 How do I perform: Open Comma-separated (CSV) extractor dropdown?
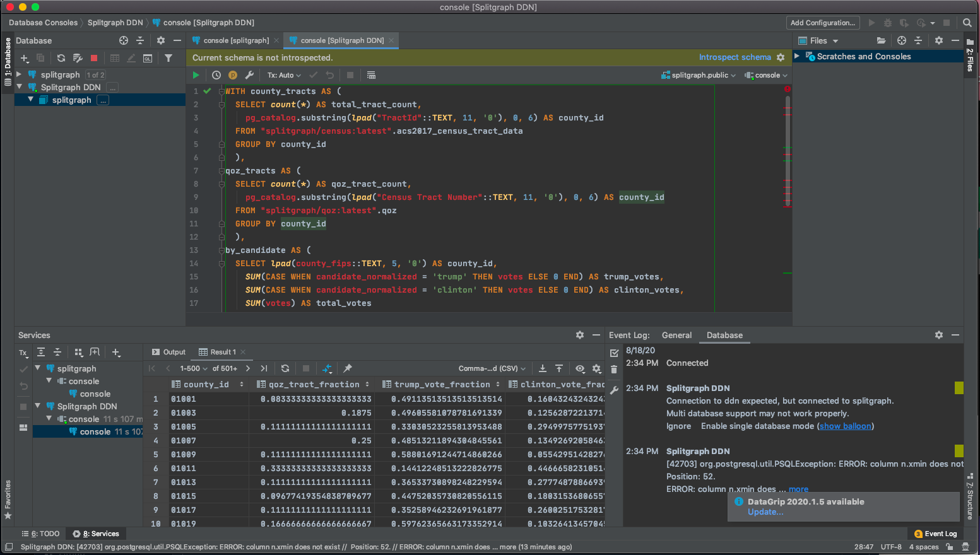tap(492, 368)
